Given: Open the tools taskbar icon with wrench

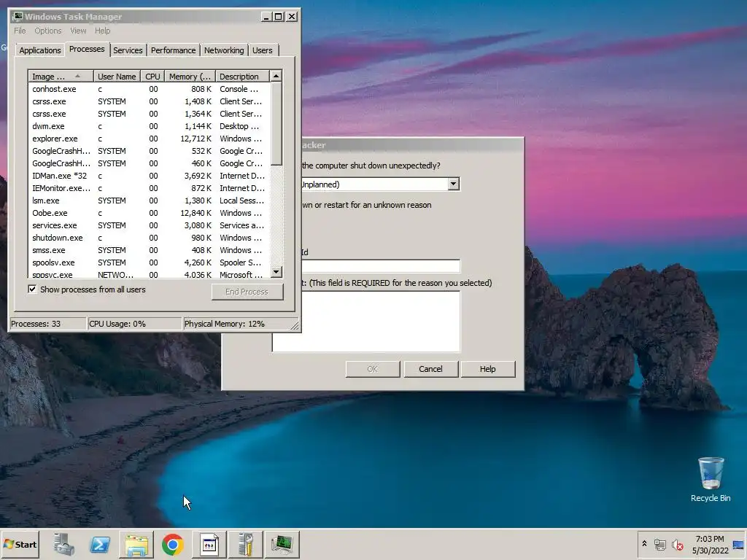Looking at the screenshot, I should (x=246, y=544).
